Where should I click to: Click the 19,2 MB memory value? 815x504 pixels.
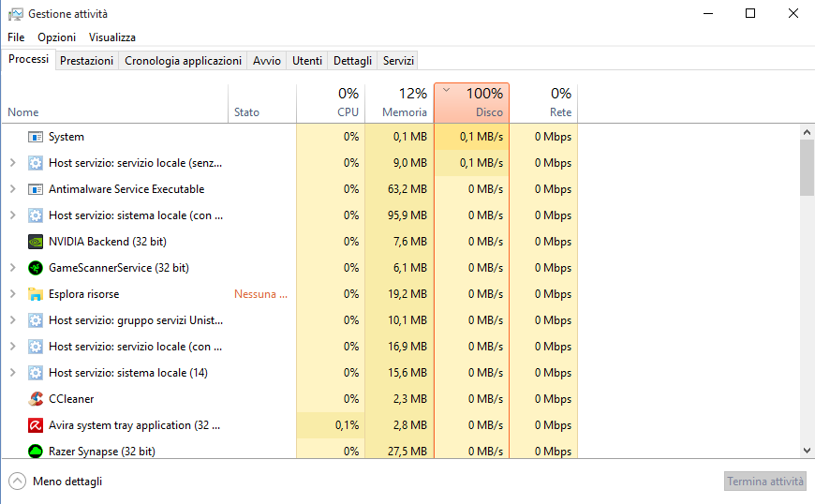[x=407, y=294]
